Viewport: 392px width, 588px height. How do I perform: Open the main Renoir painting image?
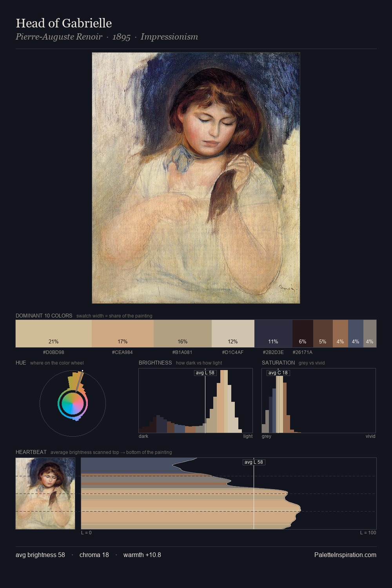tap(196, 178)
